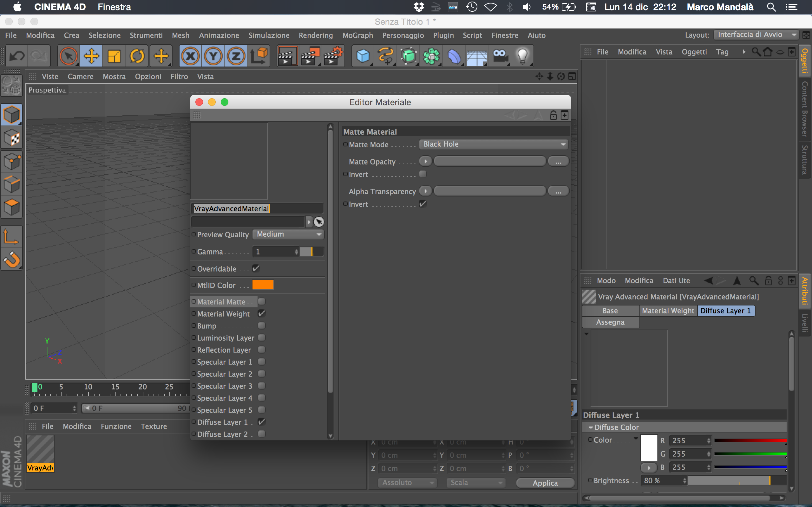Open the Camera object icon

[x=500, y=56]
